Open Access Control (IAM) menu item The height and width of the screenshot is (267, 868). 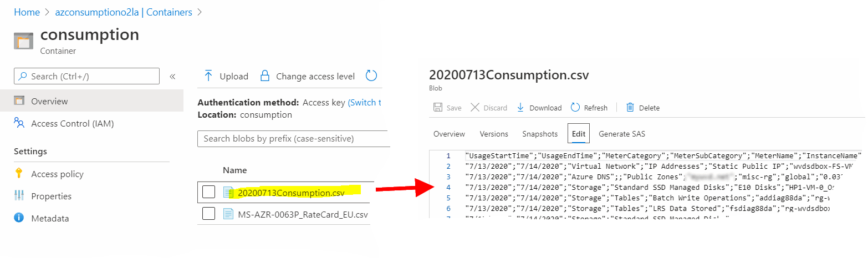click(72, 124)
